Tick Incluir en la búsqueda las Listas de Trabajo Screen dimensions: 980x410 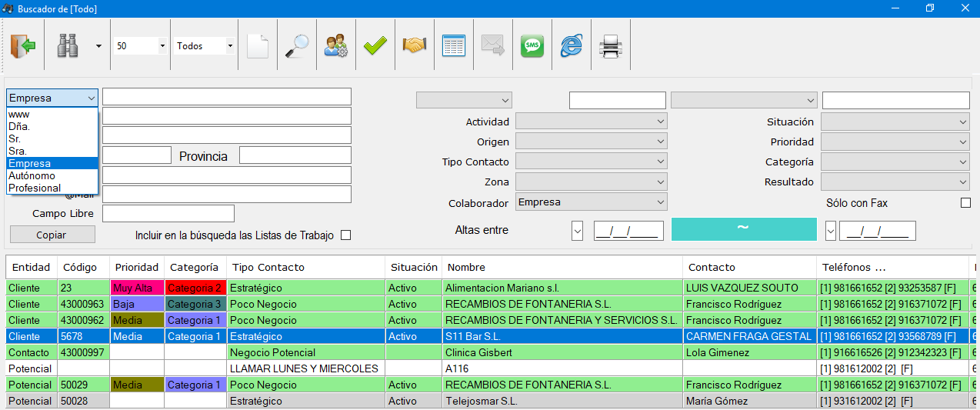(x=345, y=235)
